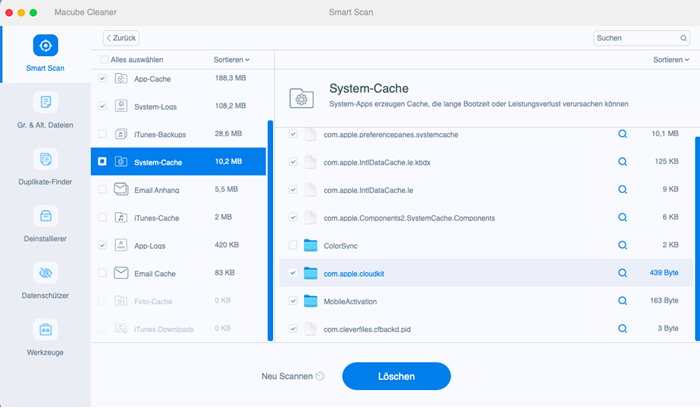
Task: Open Datenschützer sidebar icon
Action: click(x=45, y=273)
